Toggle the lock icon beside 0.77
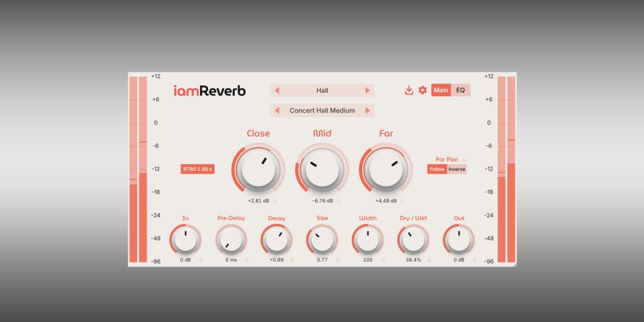The width and height of the screenshot is (644, 322). tap(338, 260)
